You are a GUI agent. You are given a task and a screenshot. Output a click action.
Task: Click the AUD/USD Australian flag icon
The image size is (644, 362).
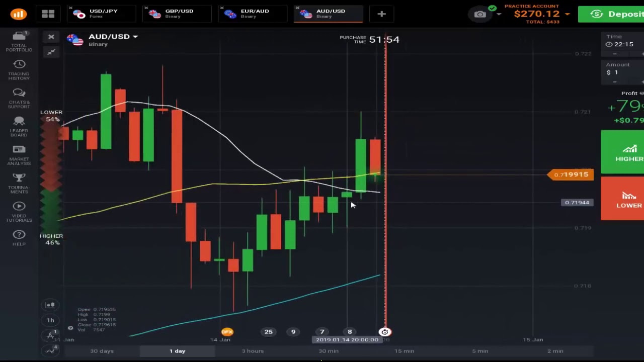75,40
